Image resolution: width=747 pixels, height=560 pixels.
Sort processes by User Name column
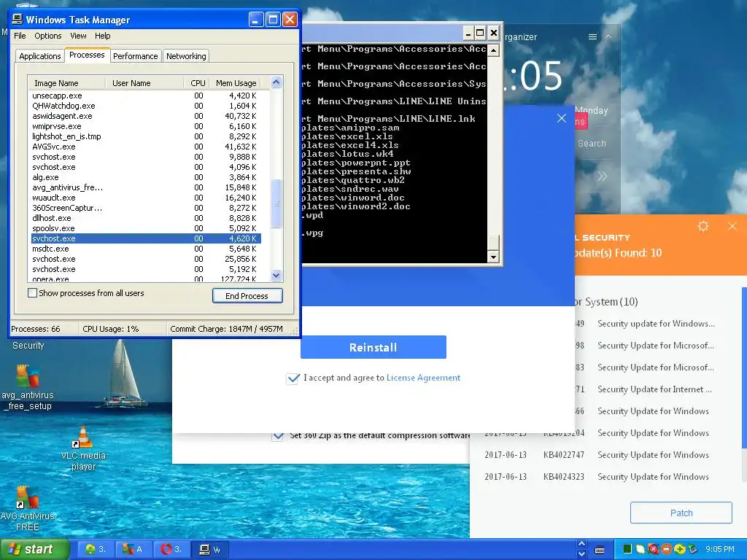pos(144,83)
